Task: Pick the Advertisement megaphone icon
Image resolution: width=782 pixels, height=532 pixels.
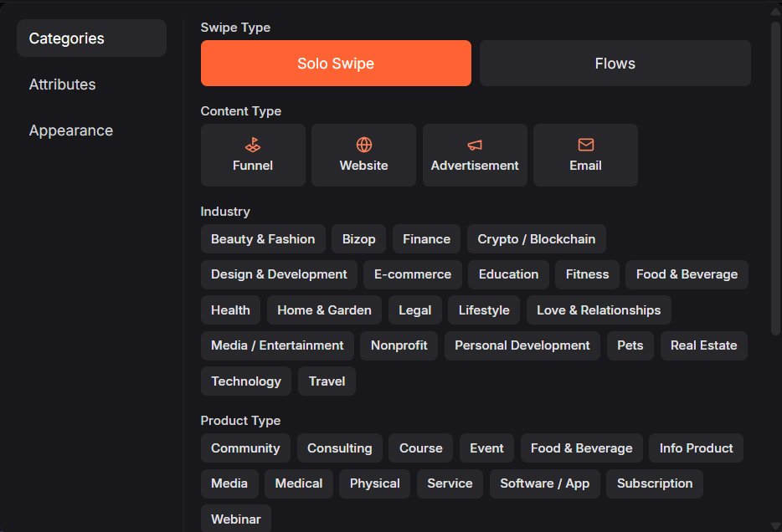Action: [475, 146]
